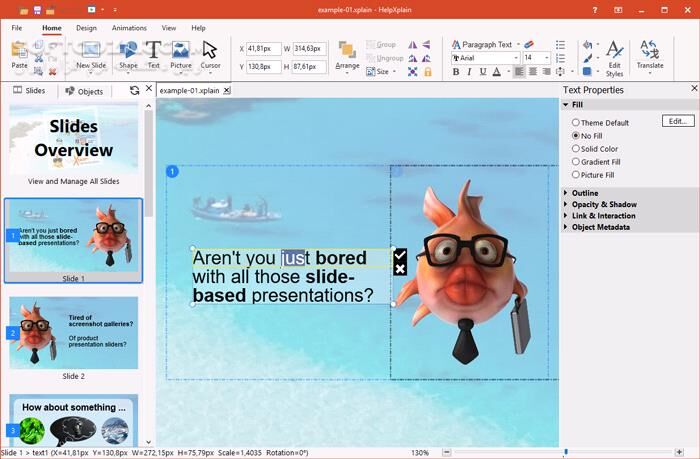Select the Shape tool
The height and width of the screenshot is (459, 700).
[x=128, y=54]
